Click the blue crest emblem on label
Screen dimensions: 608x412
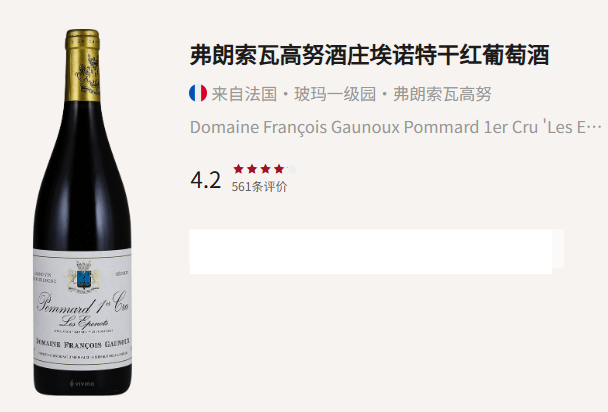(84, 279)
